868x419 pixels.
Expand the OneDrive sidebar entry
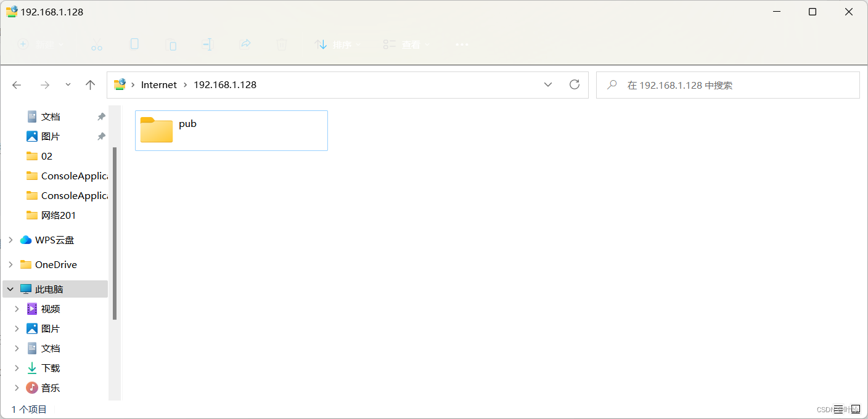coord(10,264)
